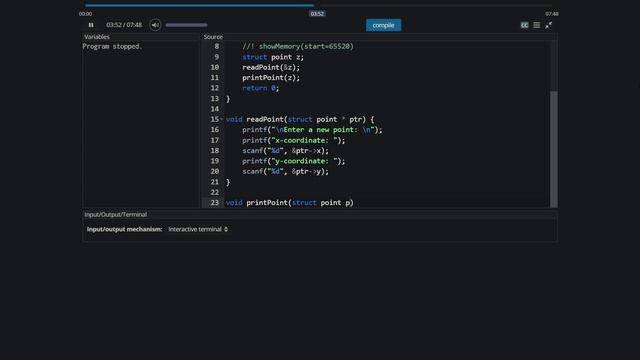Click line number 15 in gutter

pos(215,120)
